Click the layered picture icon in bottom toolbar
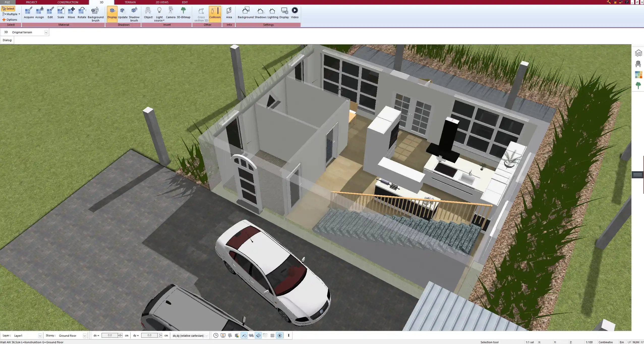 click(237, 335)
